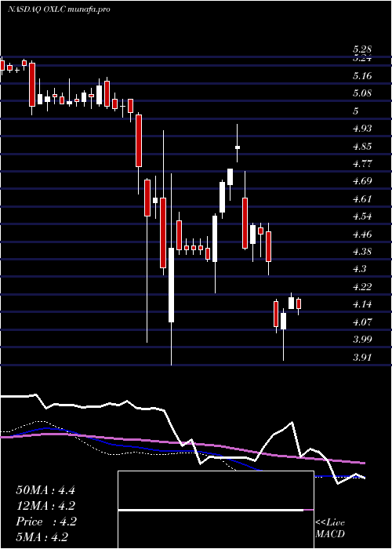Click the 4.54 price axis label
The image size is (392, 549).
362,216
